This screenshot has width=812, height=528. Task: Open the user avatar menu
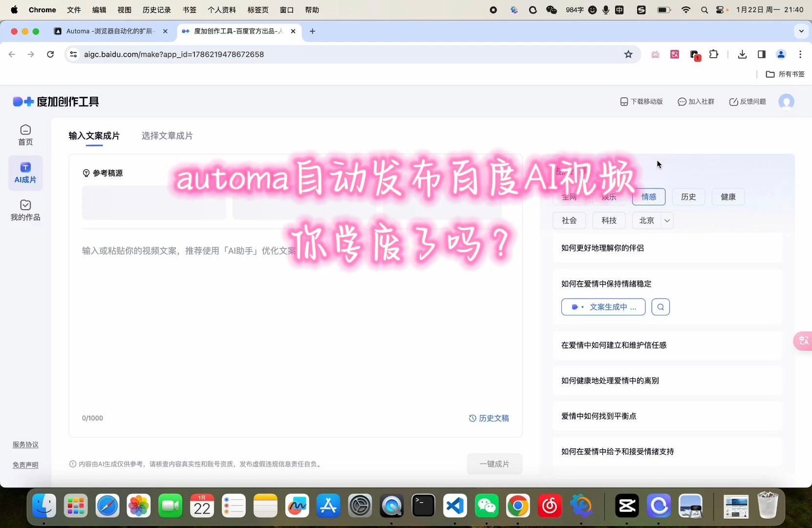[786, 102]
